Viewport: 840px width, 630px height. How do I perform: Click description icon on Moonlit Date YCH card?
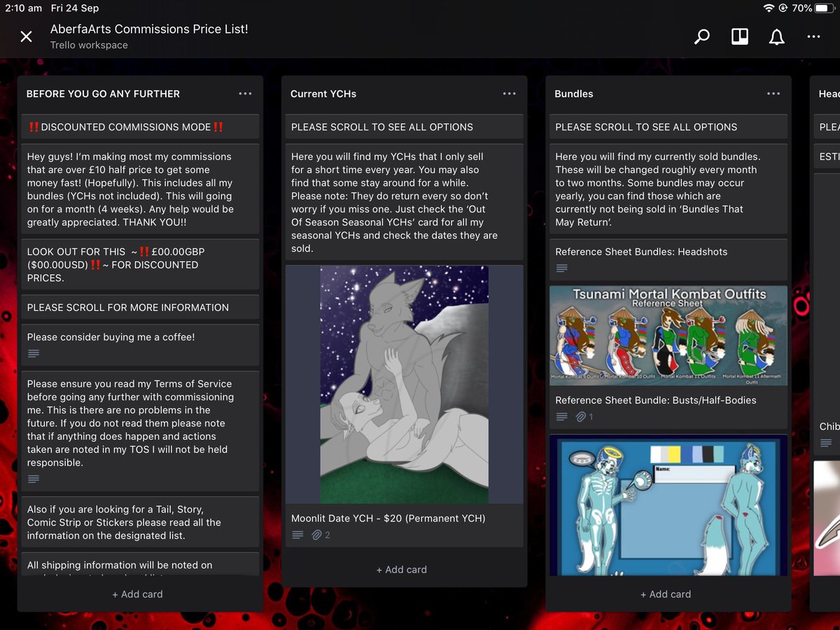coord(297,535)
